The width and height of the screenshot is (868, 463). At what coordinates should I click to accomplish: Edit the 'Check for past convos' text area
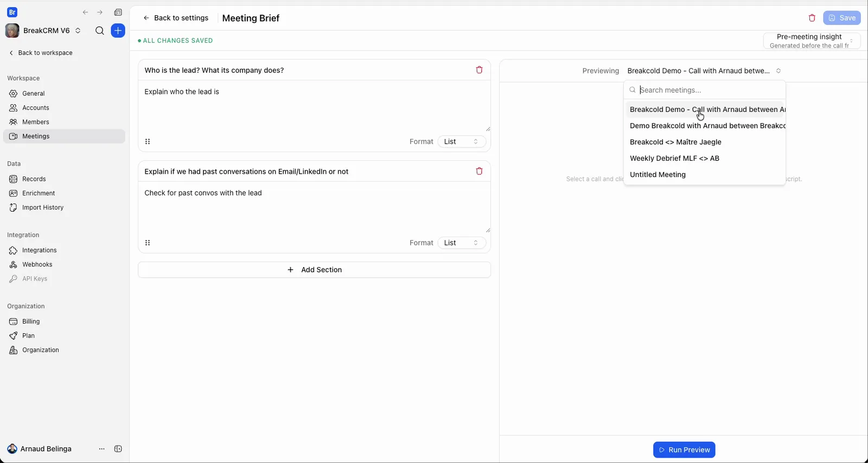(x=314, y=208)
